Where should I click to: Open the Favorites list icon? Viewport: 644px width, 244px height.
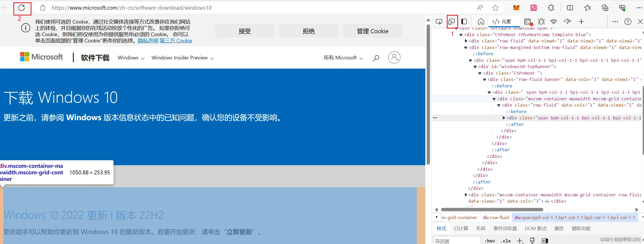pyautogui.click(x=588, y=8)
